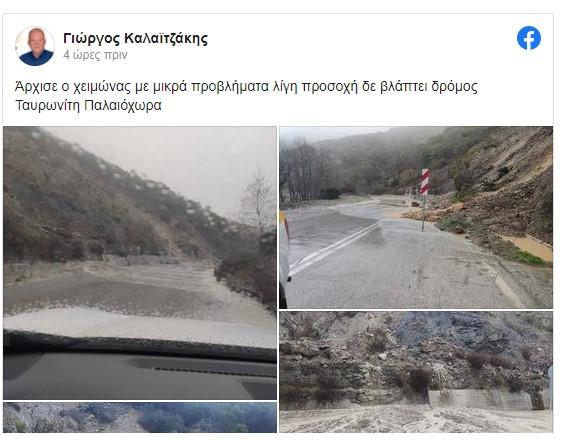Click the double white road line in landslide photo
Image resolution: width=569 pixels, height=443 pixels.
tap(336, 249)
